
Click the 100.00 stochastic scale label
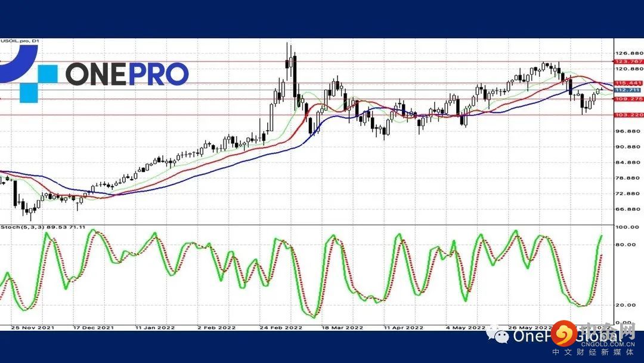tap(627, 227)
